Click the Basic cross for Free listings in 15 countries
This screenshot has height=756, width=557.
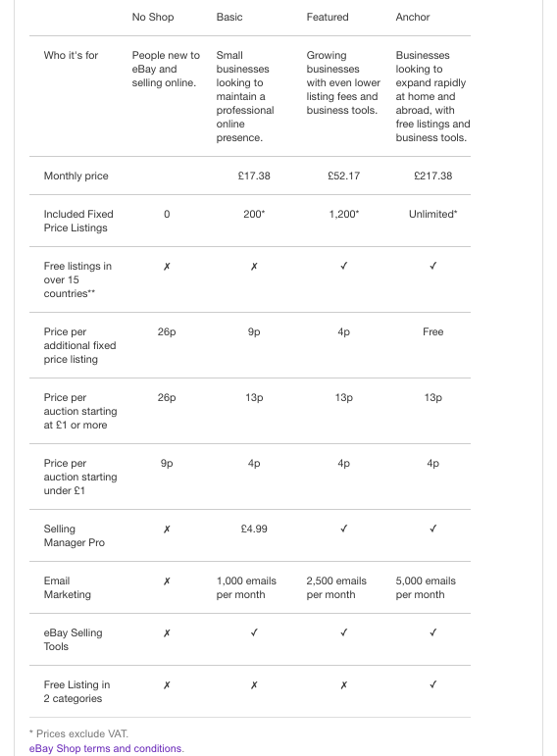point(254,266)
